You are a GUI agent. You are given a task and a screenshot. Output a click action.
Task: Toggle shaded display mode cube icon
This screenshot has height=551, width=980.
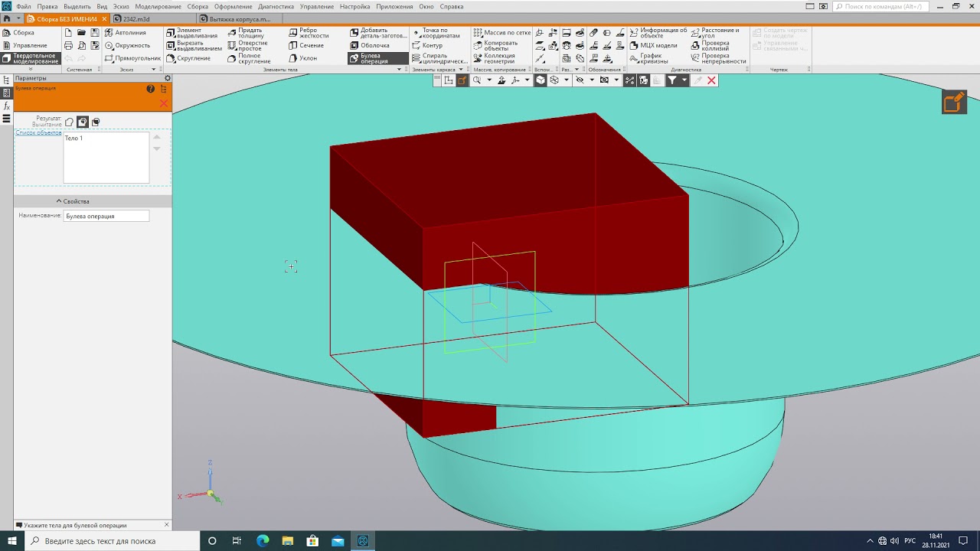click(541, 80)
